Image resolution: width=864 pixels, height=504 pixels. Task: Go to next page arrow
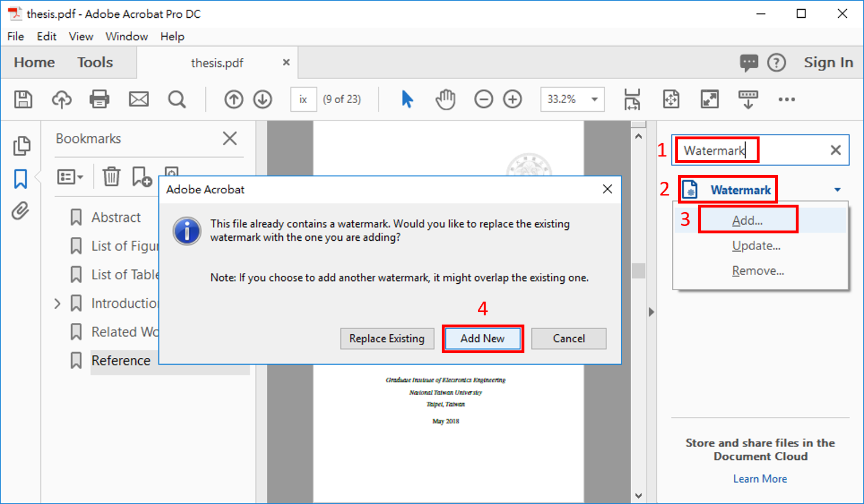click(x=263, y=99)
